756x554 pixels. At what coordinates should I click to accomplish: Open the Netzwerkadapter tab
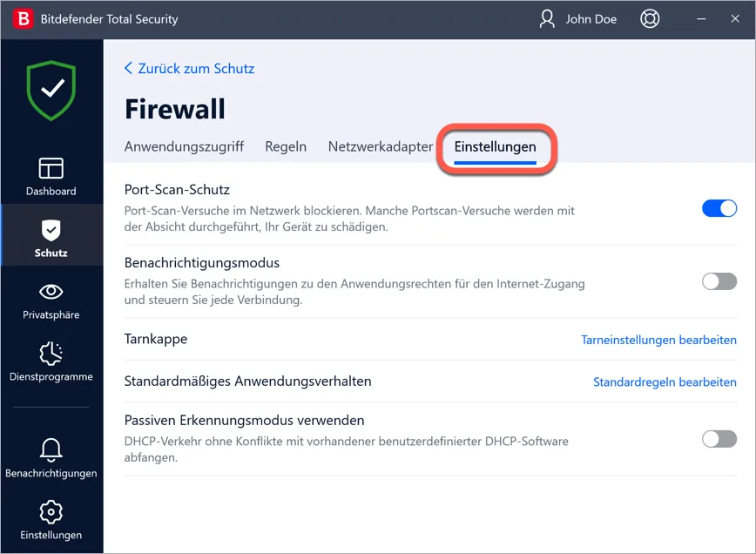pyautogui.click(x=380, y=146)
